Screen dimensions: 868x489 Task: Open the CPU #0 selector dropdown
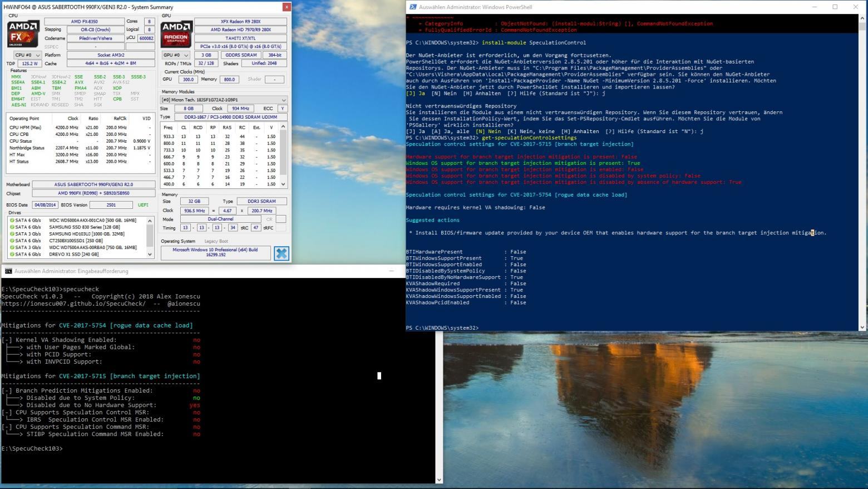[27, 55]
